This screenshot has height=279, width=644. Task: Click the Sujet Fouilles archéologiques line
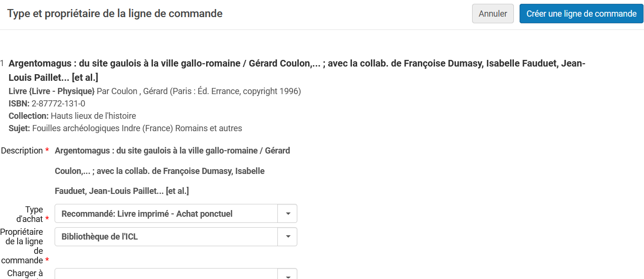125,128
